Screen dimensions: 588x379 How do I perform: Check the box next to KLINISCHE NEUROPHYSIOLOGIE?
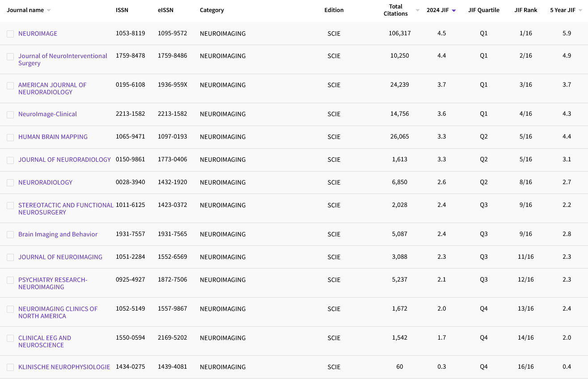click(10, 367)
